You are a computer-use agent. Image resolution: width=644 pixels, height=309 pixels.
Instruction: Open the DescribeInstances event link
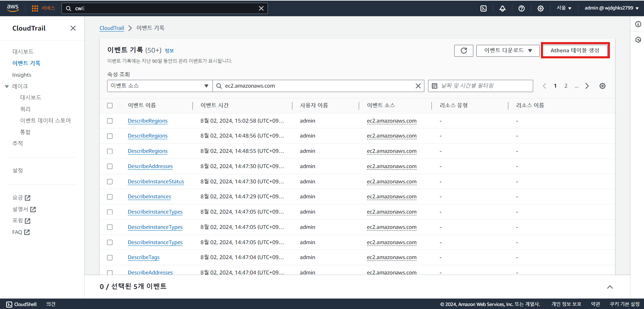click(150, 197)
